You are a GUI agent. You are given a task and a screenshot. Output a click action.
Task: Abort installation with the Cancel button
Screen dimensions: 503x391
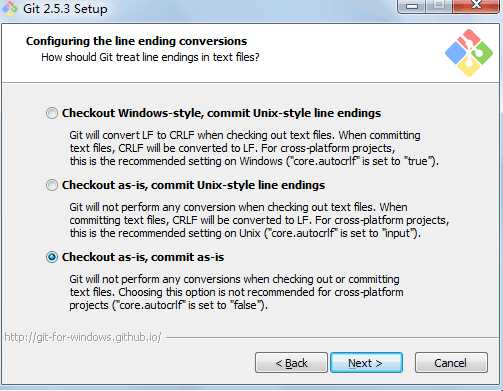[451, 363]
